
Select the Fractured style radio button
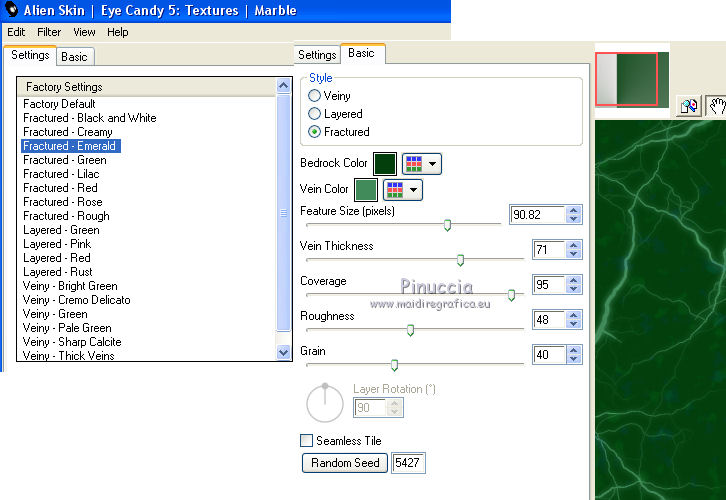(x=314, y=131)
